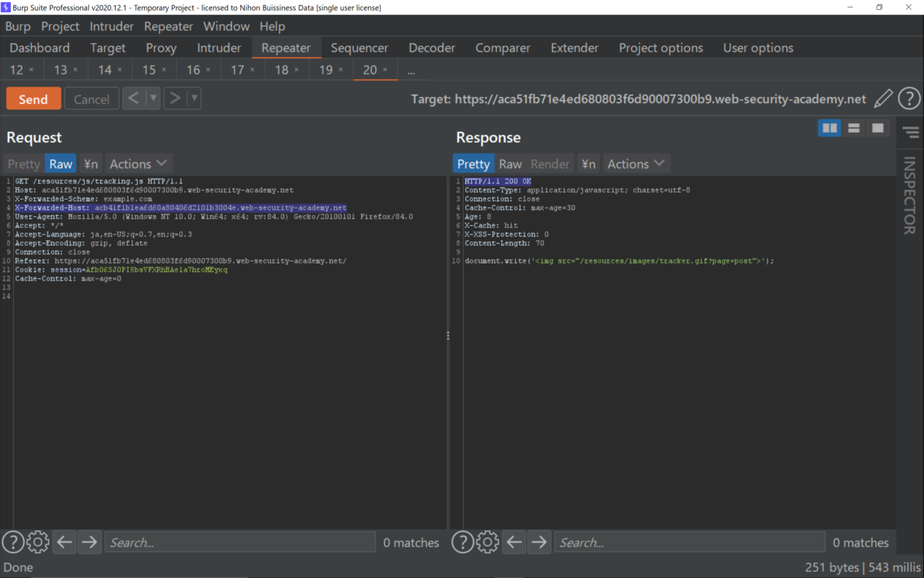Viewport: 924px width, 578px height.
Task: Open request search settings gear
Action: tap(38, 543)
